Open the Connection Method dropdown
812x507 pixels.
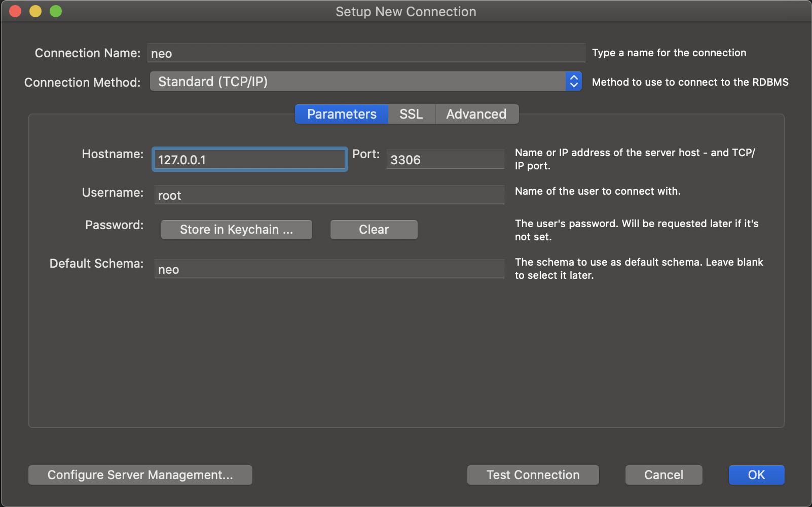coord(365,82)
